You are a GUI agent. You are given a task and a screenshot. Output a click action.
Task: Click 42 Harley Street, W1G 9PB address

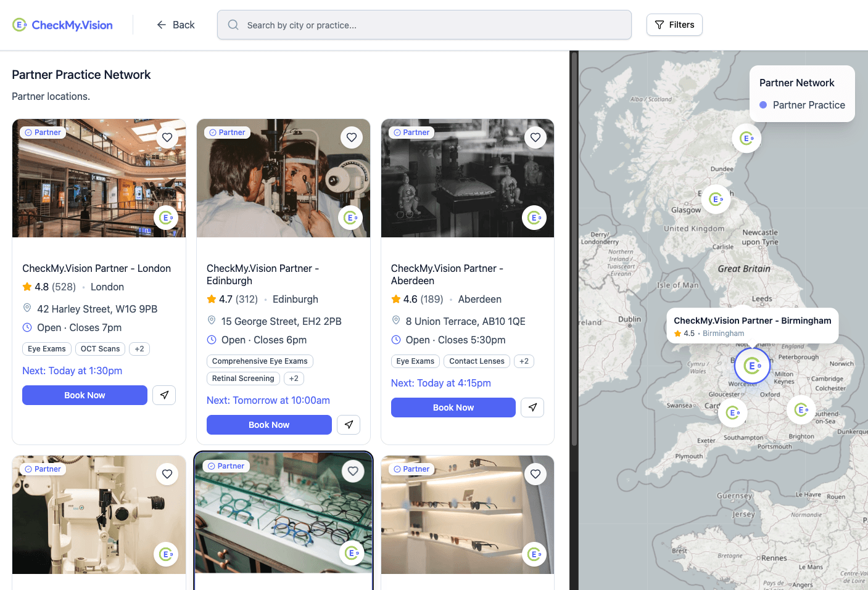tap(97, 309)
